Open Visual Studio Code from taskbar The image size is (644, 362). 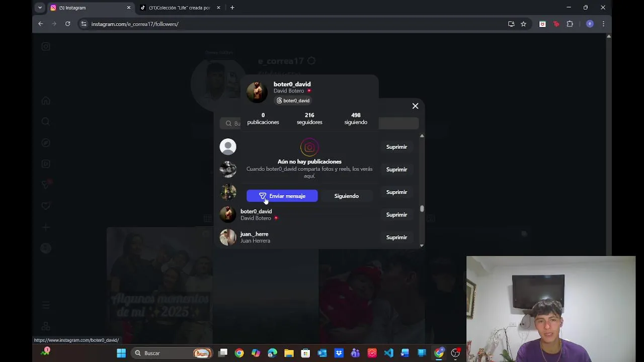pyautogui.click(x=388, y=353)
